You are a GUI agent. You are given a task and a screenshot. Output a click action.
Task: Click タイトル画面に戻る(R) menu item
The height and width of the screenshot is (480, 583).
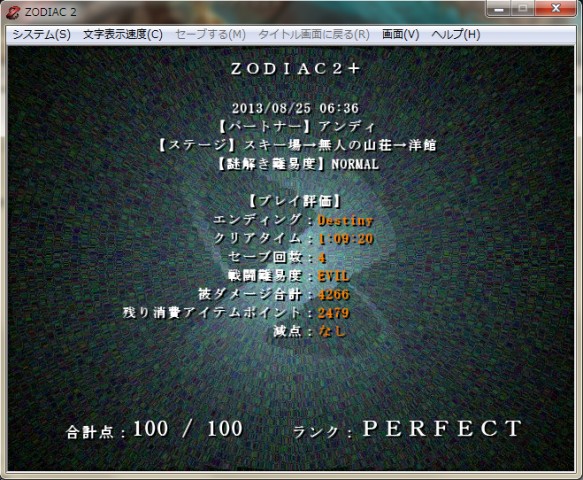314,35
